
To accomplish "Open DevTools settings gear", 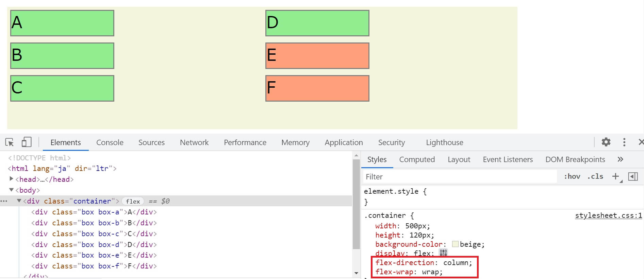I will point(606,142).
